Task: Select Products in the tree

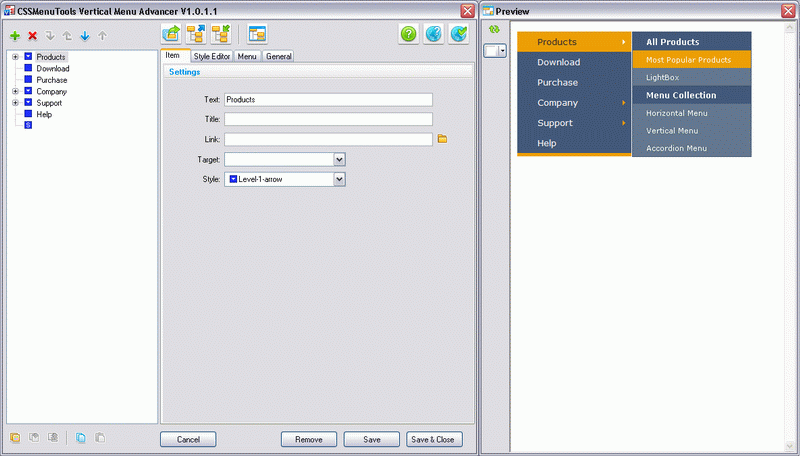Action: 51,57
